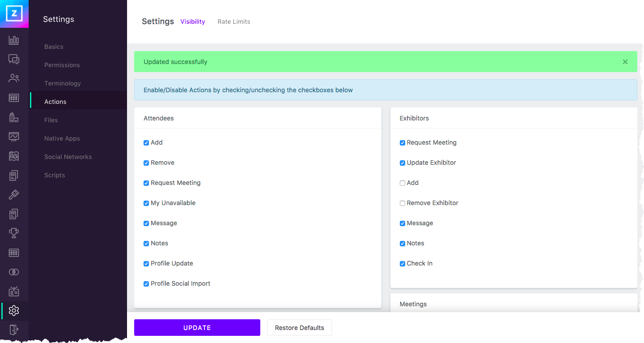Click the Enable/Disable Actions info banner
The width and height of the screenshot is (644, 343).
click(386, 90)
